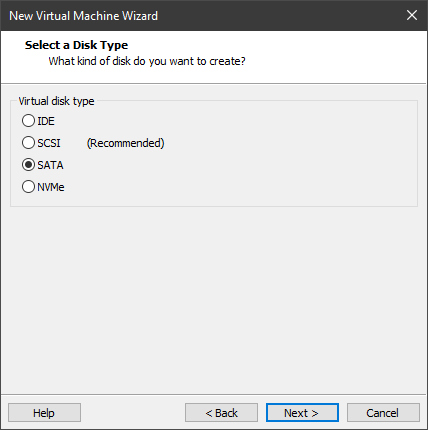
Task: Open Help for the wizard
Action: click(44, 413)
